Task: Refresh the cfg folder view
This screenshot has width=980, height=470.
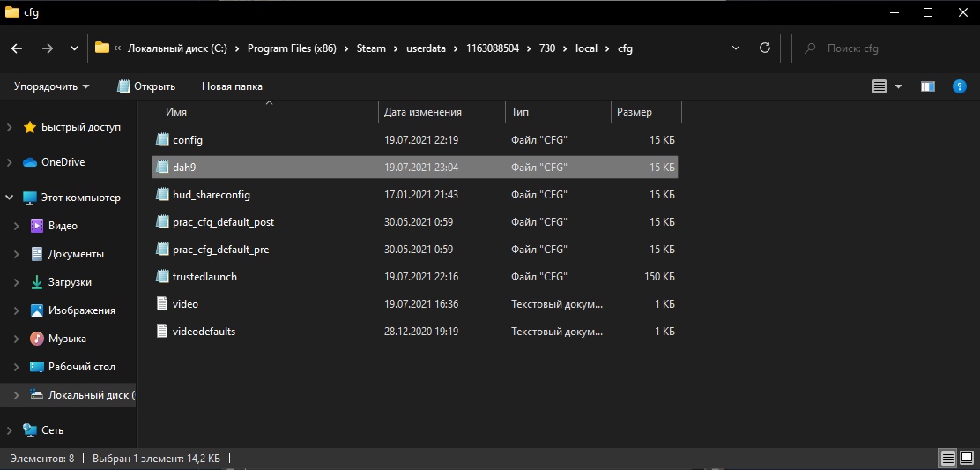Action: pos(764,48)
